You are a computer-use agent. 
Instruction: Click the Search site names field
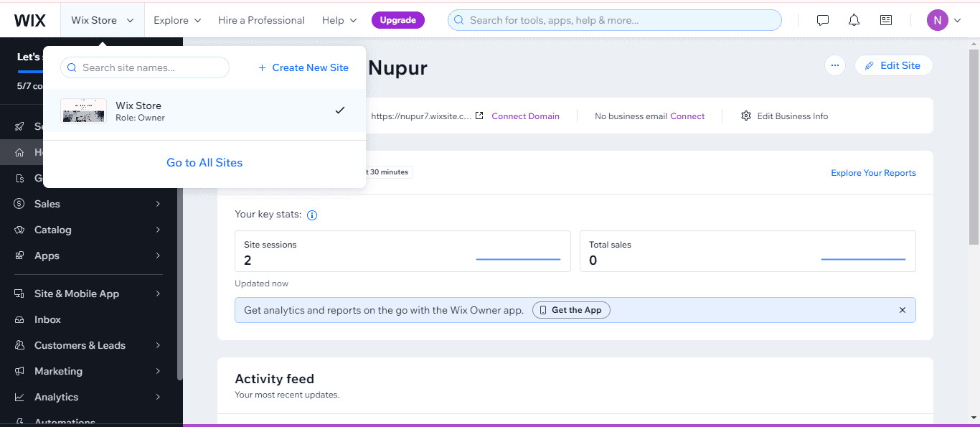[145, 67]
